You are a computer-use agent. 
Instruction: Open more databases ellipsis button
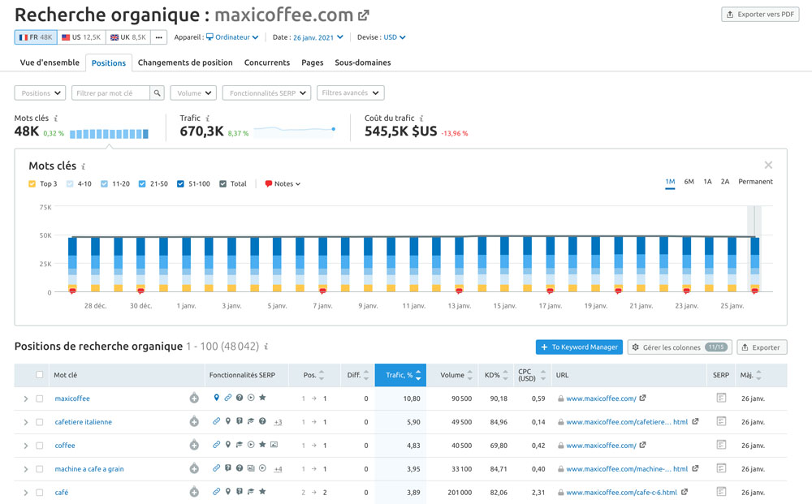tap(159, 37)
